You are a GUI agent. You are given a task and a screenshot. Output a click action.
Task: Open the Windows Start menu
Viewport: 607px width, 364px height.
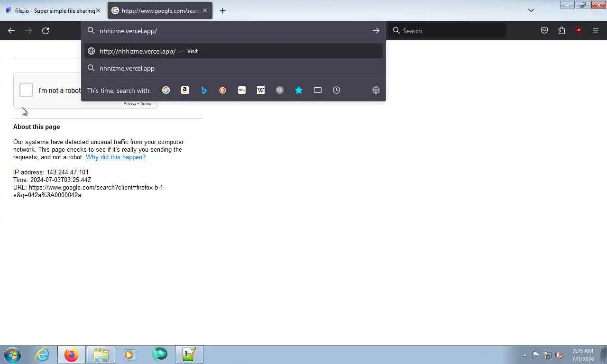point(13,355)
